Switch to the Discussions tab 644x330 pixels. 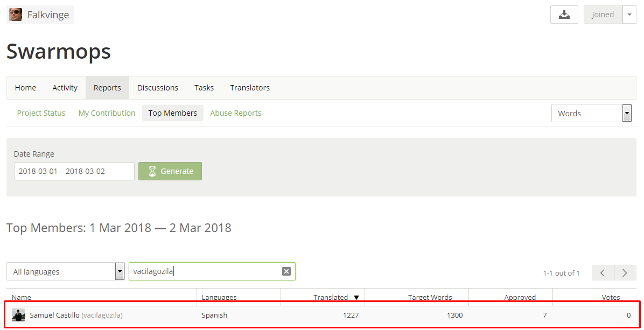[158, 87]
